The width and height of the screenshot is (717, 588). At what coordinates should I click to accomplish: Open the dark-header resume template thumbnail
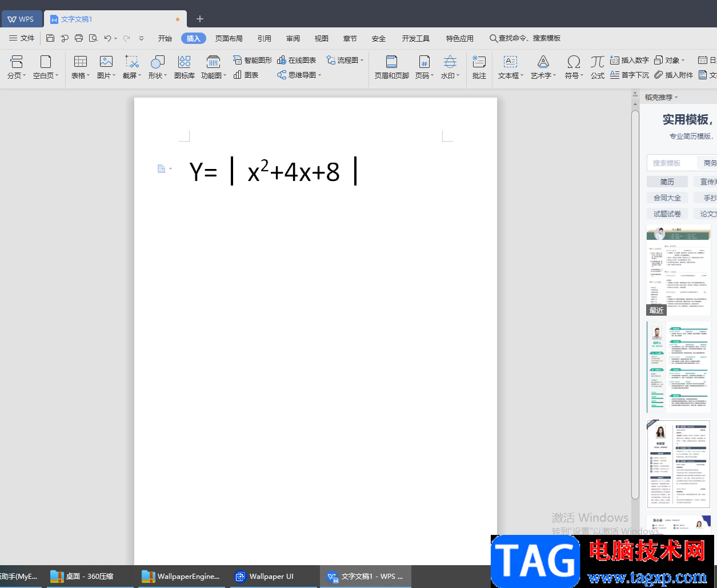[x=679, y=464]
